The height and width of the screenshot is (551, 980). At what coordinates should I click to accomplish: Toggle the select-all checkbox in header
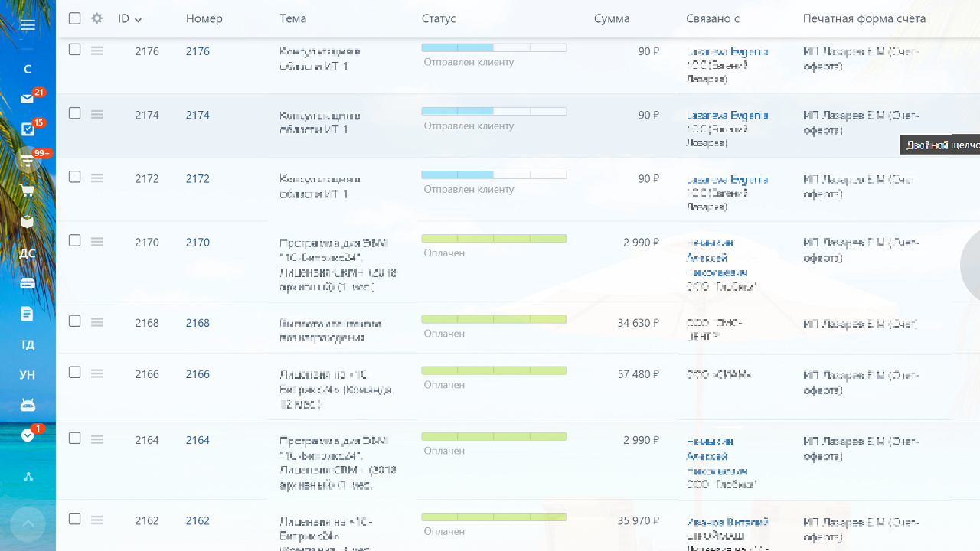point(74,18)
